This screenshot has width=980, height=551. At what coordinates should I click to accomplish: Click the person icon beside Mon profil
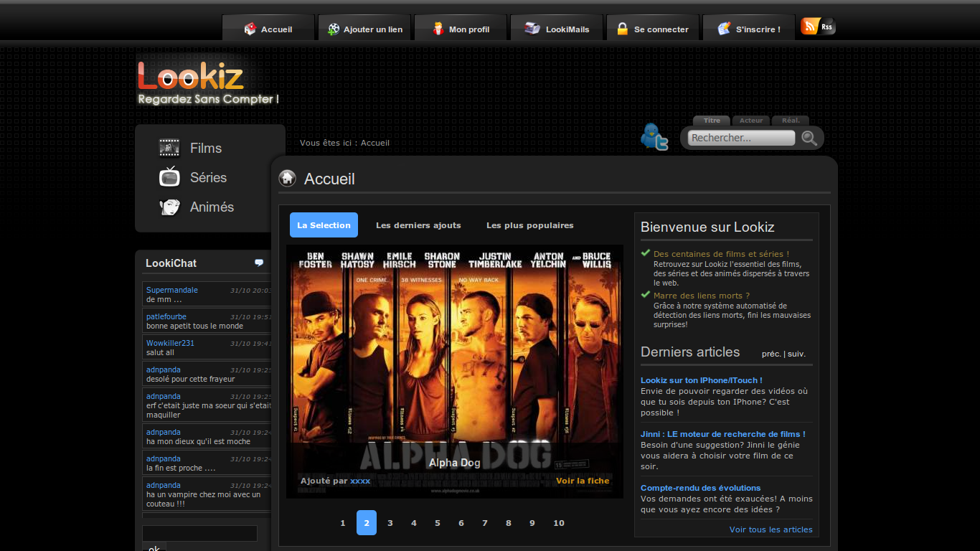click(438, 29)
